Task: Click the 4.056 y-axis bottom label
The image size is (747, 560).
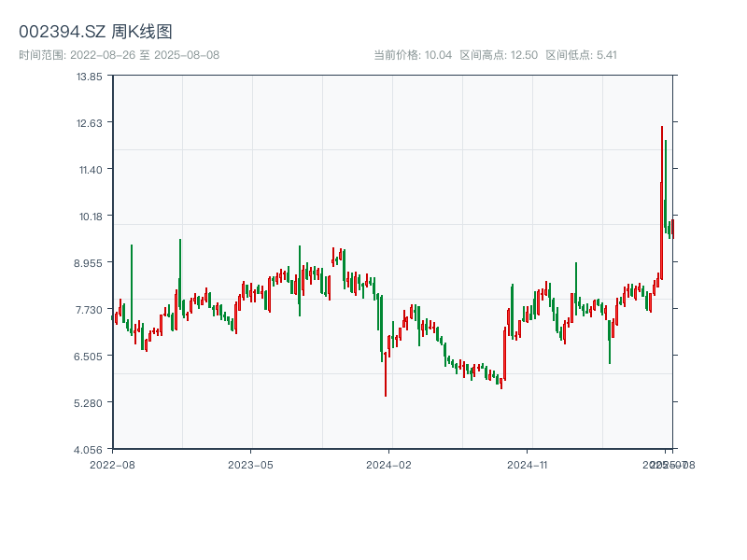Action: (x=90, y=449)
